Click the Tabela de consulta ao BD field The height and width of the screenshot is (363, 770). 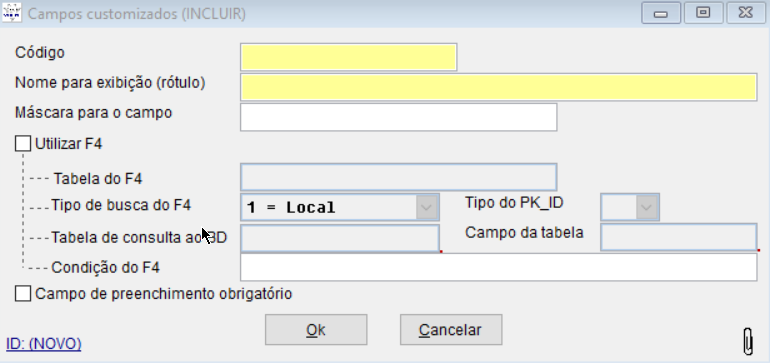(340, 238)
